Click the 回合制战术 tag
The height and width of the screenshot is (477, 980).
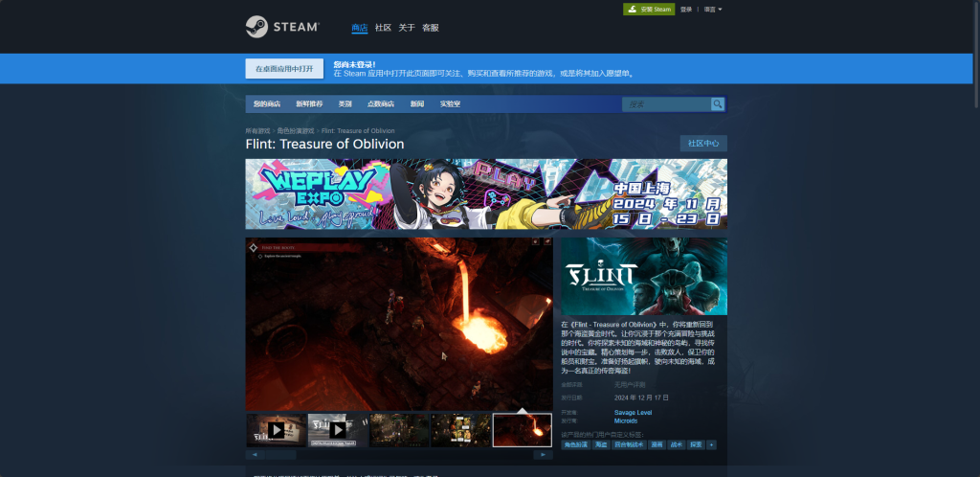[629, 445]
